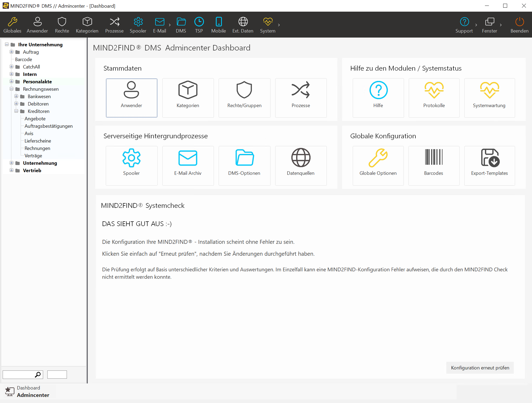This screenshot has width=532, height=403.
Task: Open the Systemwartung dashboard tile
Action: [489, 98]
